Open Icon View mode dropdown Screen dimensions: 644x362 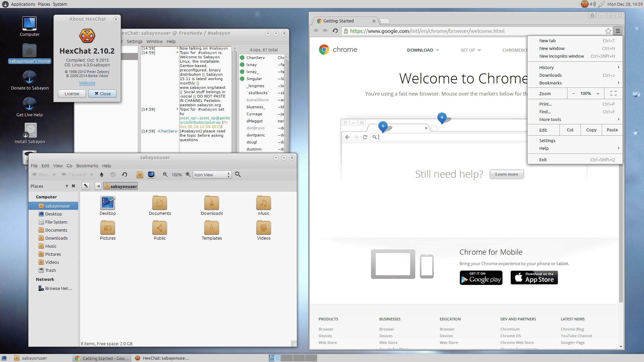pos(212,175)
